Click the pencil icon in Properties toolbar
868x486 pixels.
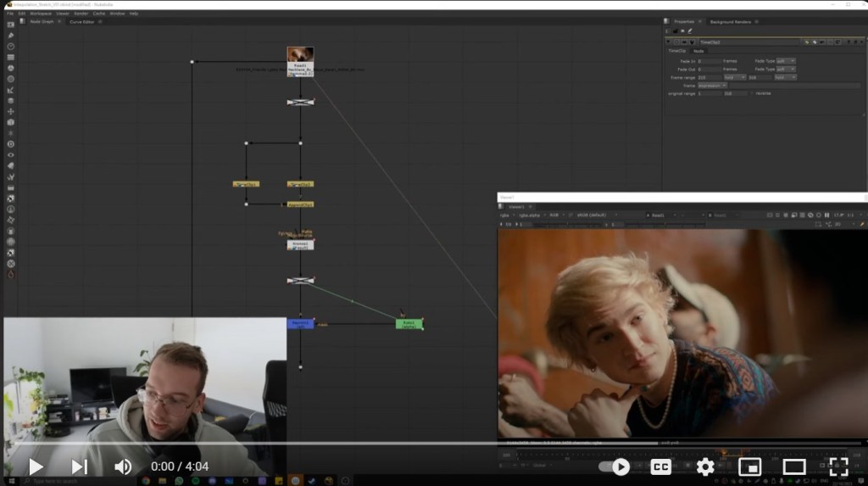click(x=690, y=31)
